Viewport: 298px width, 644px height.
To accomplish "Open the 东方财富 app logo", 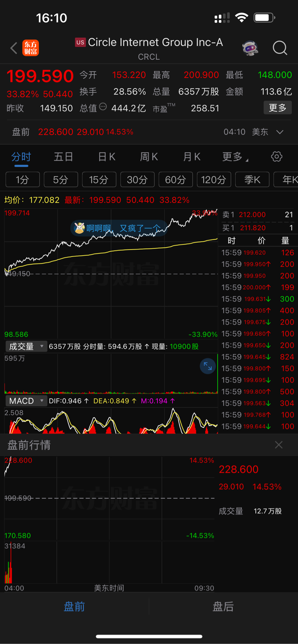I will pyautogui.click(x=31, y=48).
